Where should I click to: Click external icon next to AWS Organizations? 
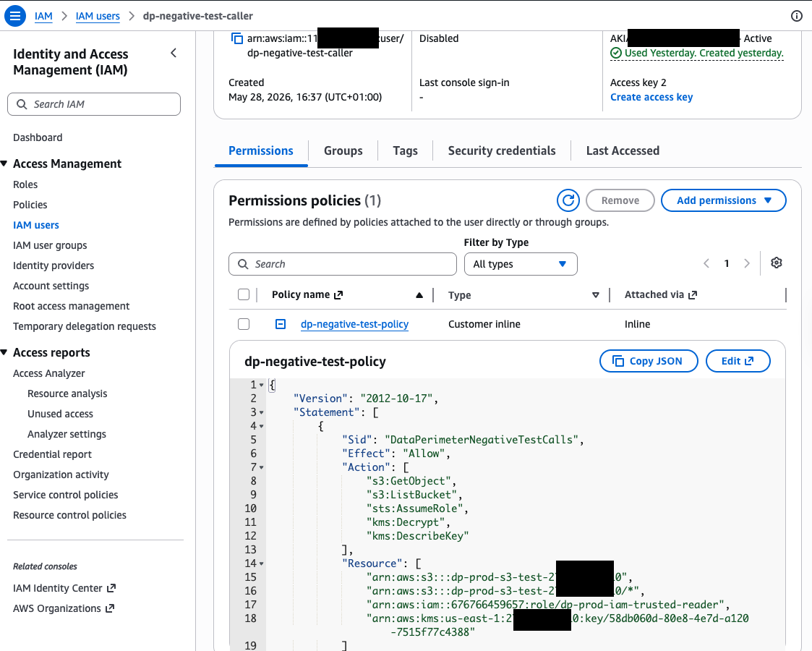[x=109, y=608]
